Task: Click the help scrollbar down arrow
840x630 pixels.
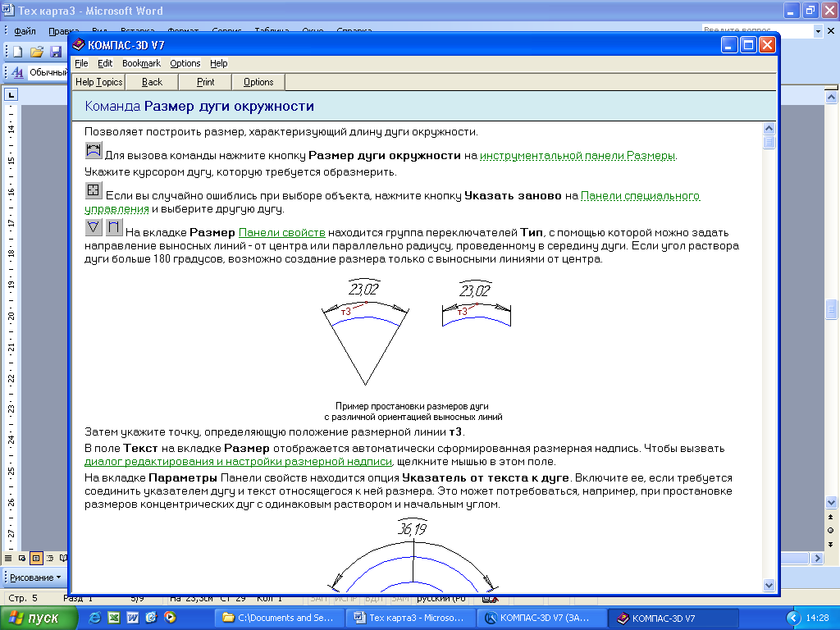Action: click(769, 585)
